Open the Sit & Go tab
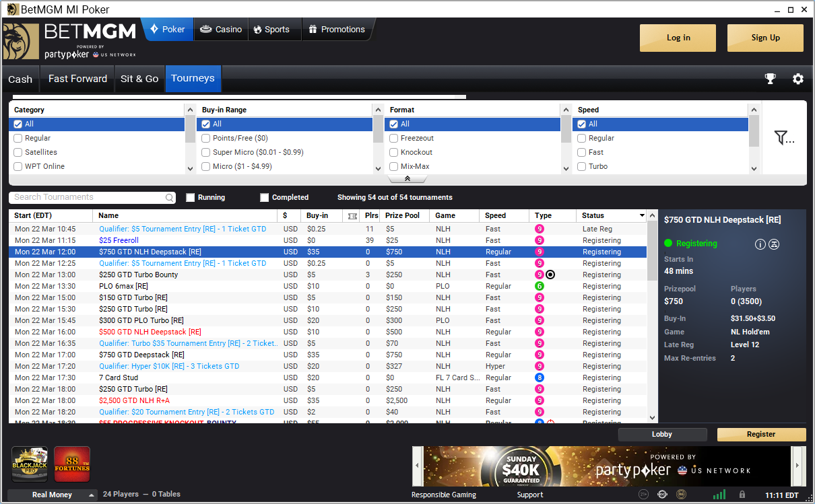The height and width of the screenshot is (504, 815). [x=139, y=79]
